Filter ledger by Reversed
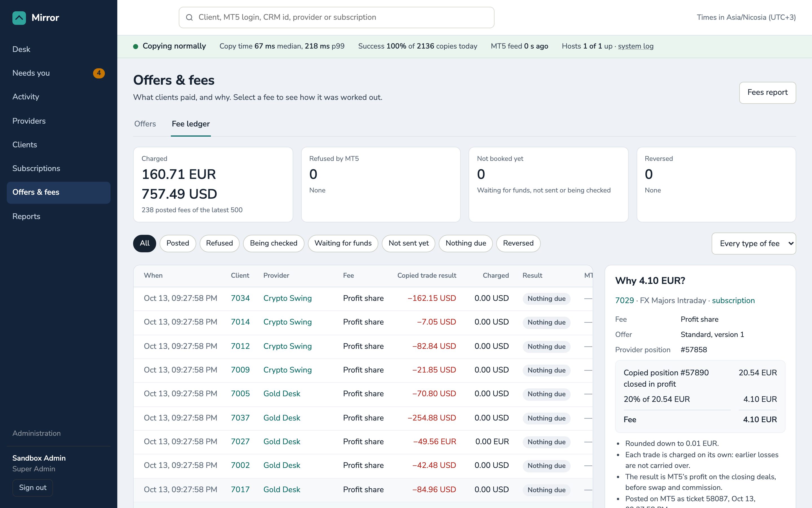Image resolution: width=812 pixels, height=508 pixels. tap(518, 243)
